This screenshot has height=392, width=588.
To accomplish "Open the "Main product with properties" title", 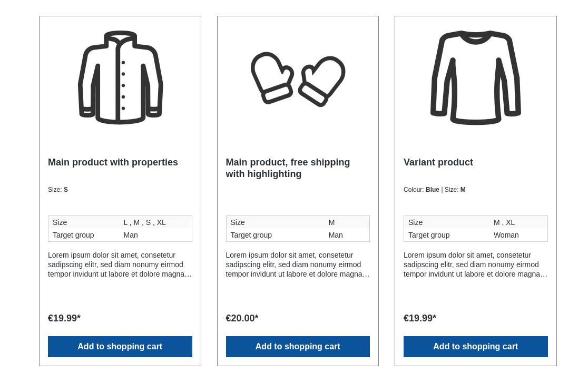I will 113,162.
